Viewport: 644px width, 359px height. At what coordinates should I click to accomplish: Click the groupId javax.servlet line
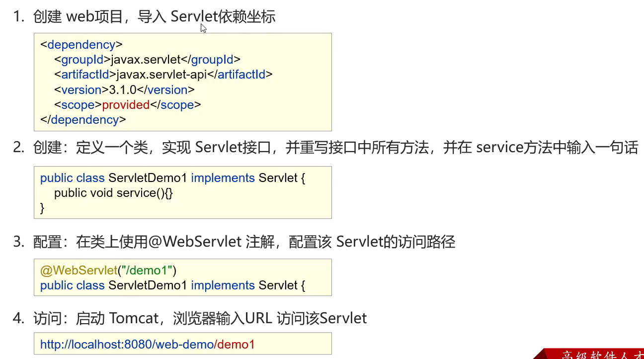(147, 60)
